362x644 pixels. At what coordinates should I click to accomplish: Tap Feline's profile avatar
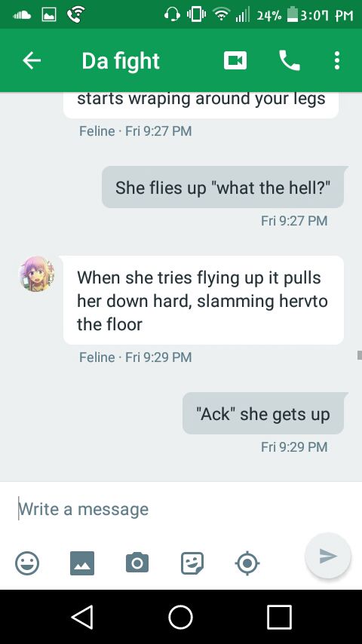tap(37, 274)
